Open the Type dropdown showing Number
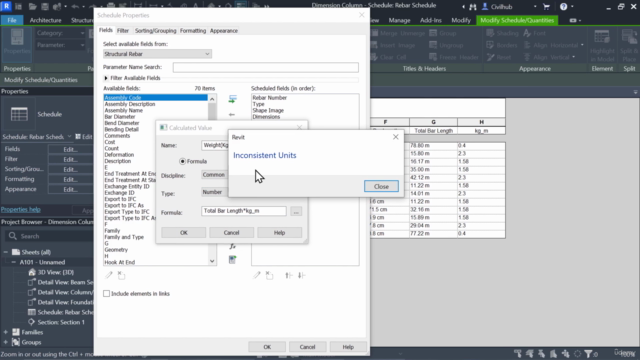 214,192
